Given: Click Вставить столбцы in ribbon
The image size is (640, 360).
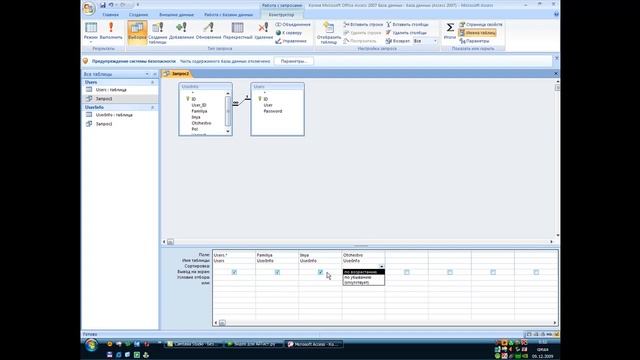Looking at the screenshot, I should tap(407, 24).
